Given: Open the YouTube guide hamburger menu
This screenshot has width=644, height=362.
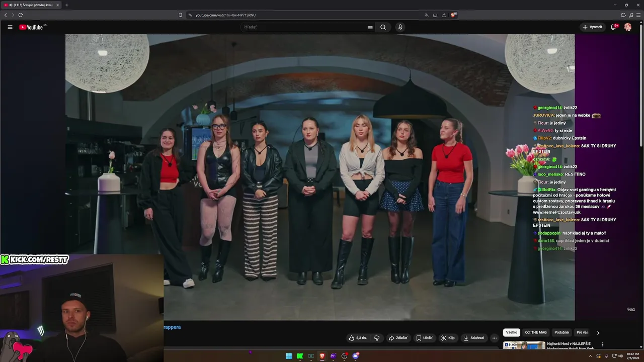Looking at the screenshot, I should [x=10, y=27].
